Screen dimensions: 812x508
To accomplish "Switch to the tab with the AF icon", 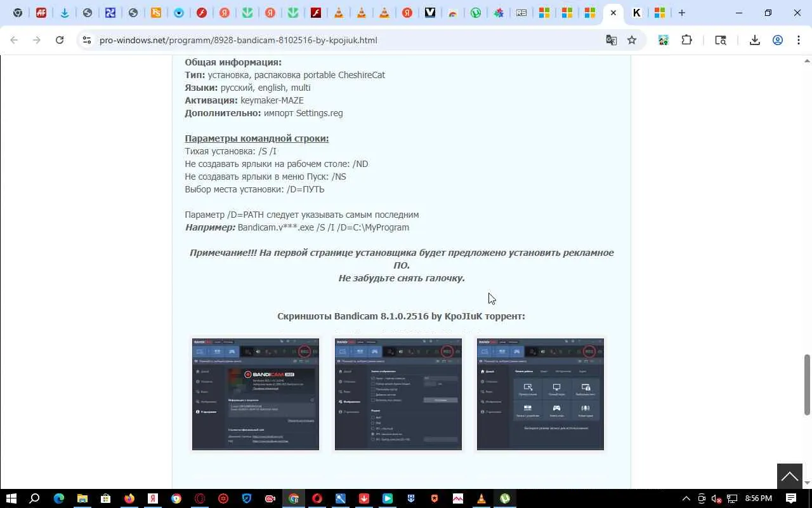I will point(41,13).
